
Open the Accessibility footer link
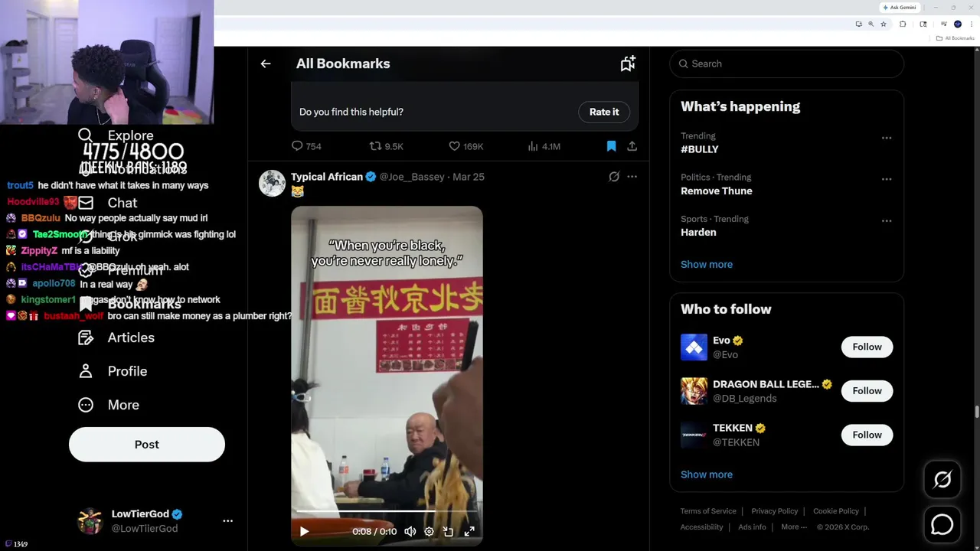coord(701,527)
